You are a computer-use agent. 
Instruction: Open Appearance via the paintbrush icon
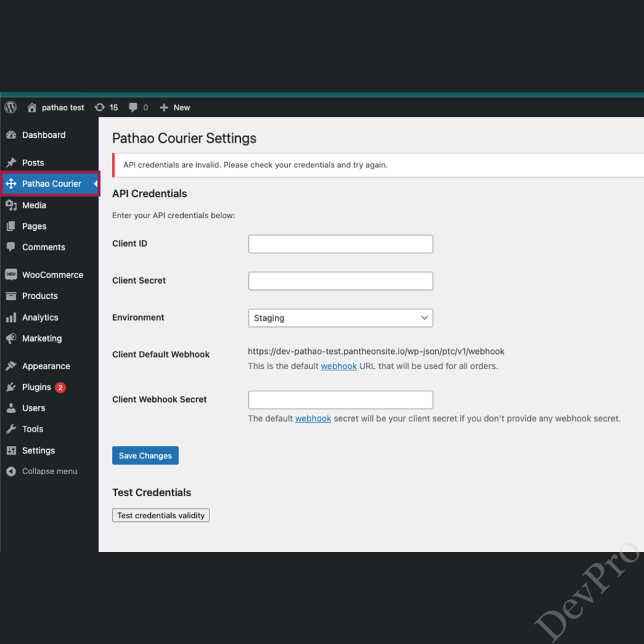pyautogui.click(x=13, y=365)
